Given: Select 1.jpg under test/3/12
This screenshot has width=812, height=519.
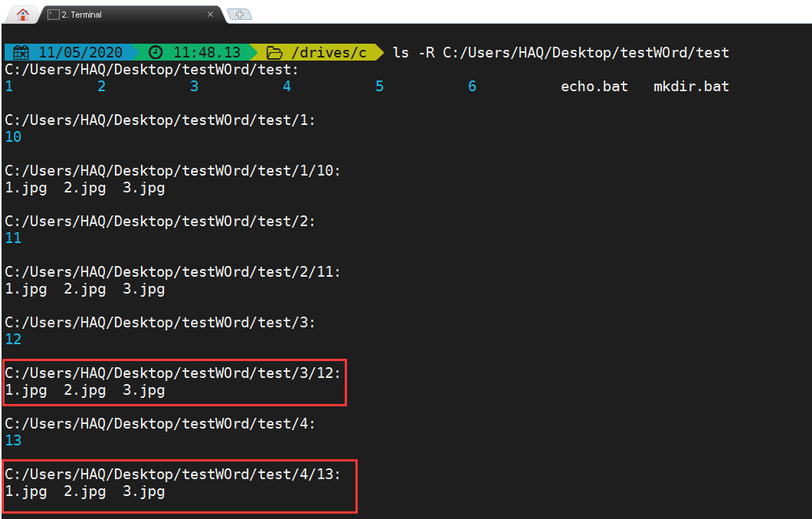Looking at the screenshot, I should (26, 390).
